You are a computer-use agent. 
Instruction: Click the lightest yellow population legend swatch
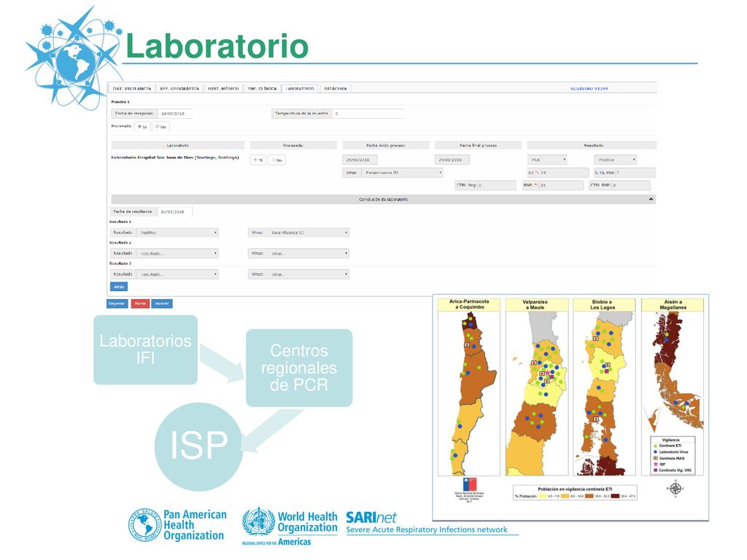click(542, 496)
